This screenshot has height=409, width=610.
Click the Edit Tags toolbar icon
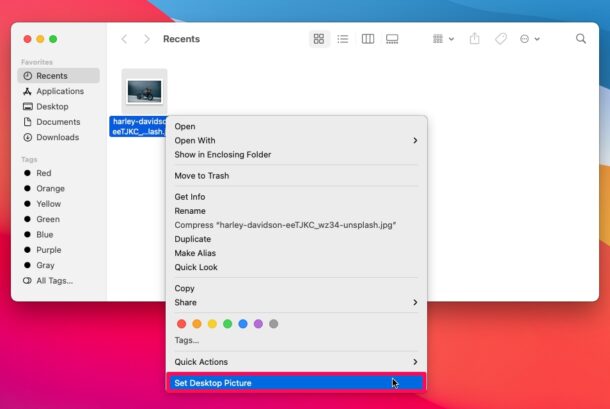click(501, 39)
